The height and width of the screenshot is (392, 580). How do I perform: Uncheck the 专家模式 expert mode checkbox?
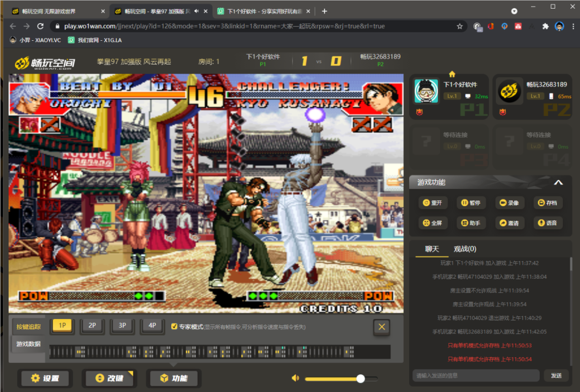(x=174, y=326)
